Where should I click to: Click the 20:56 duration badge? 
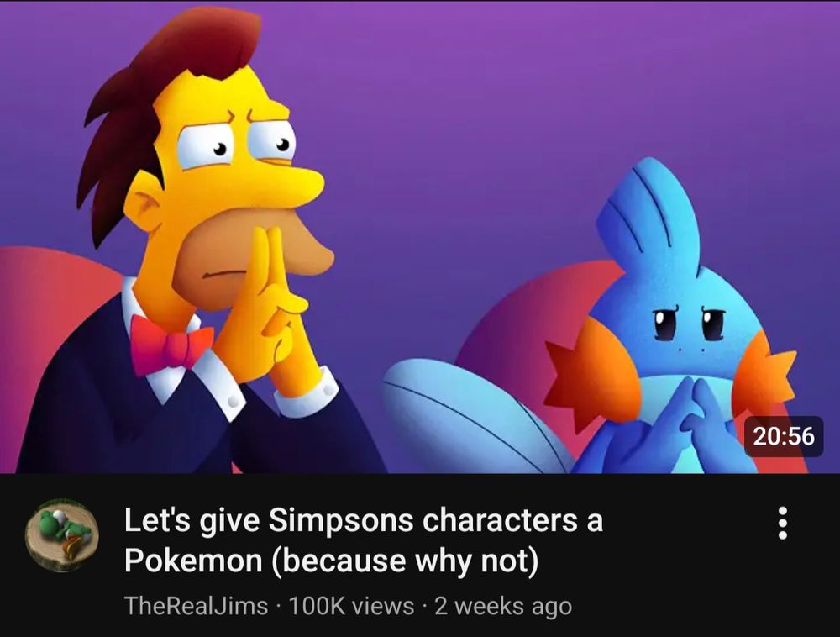[784, 436]
